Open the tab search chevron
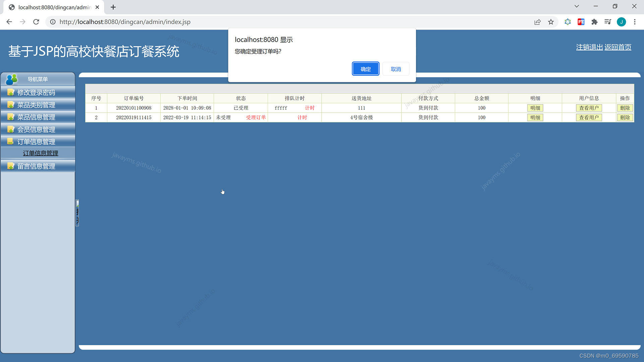This screenshot has width=644, height=362. 577,6
